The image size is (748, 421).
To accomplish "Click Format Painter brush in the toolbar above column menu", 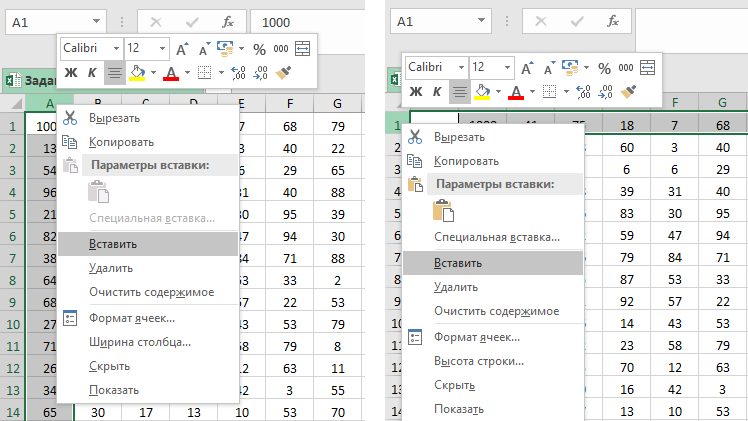I will pyautogui.click(x=284, y=73).
